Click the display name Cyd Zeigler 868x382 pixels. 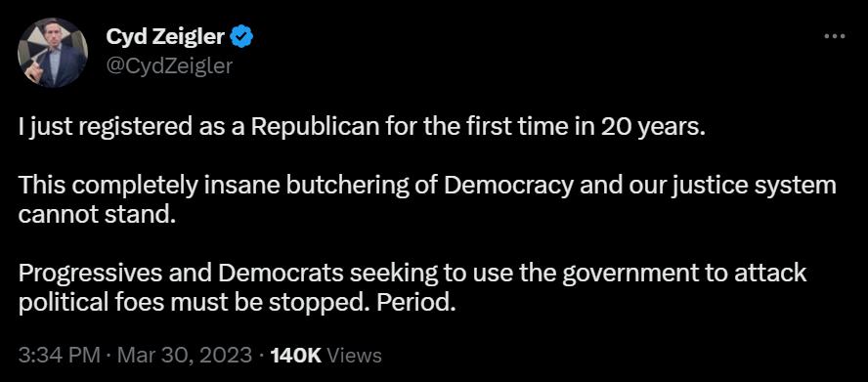166,37
